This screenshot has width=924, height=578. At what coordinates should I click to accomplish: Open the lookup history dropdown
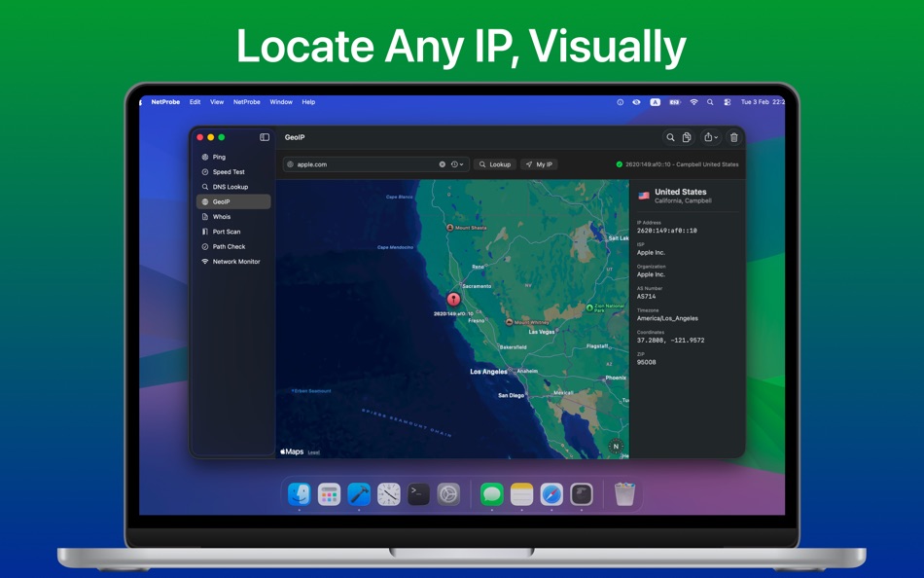coord(457,163)
